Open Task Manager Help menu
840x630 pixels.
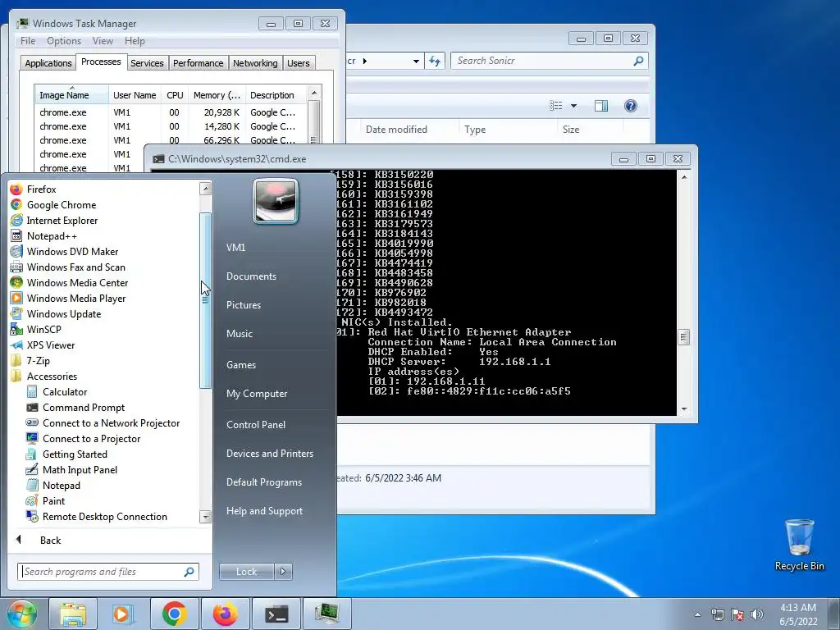pyautogui.click(x=135, y=41)
